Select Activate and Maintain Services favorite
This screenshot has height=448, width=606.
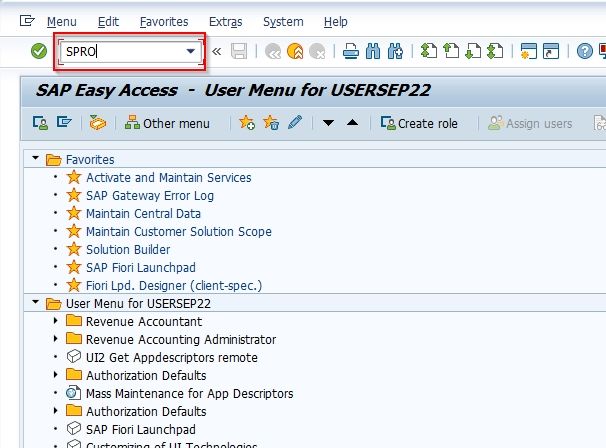(x=169, y=177)
